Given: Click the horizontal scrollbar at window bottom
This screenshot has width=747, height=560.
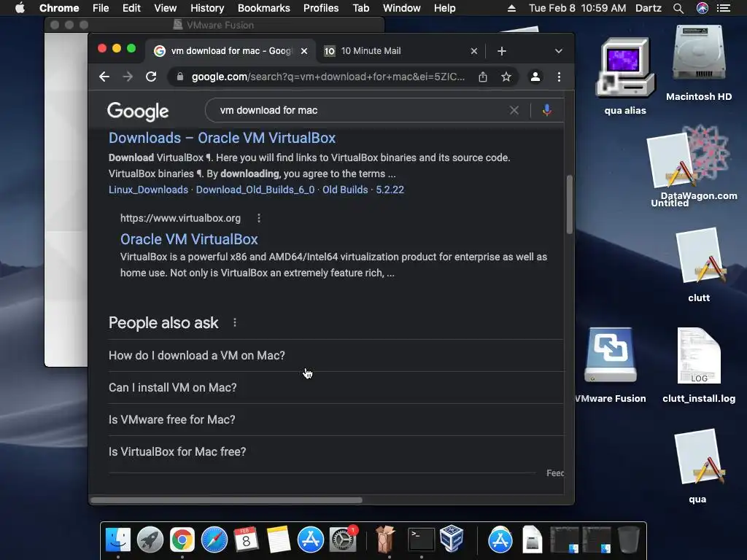Looking at the screenshot, I should [x=226, y=500].
